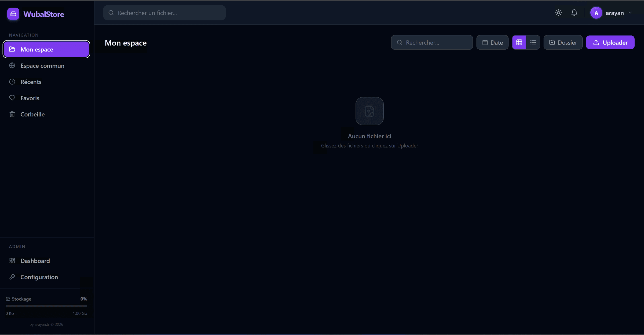
Task: Click the Uploader button
Action: (x=610, y=42)
